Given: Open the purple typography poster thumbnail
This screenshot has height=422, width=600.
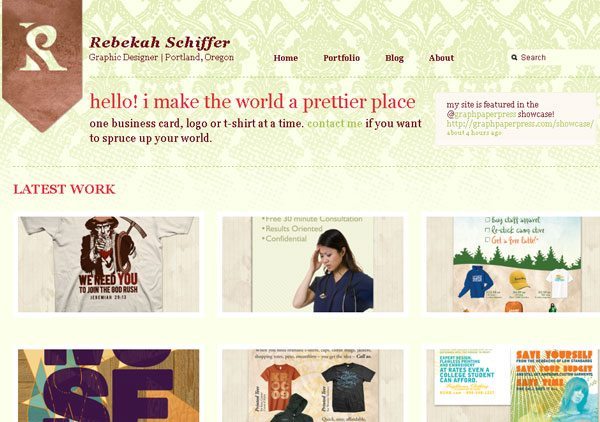Looking at the screenshot, I should [109, 386].
